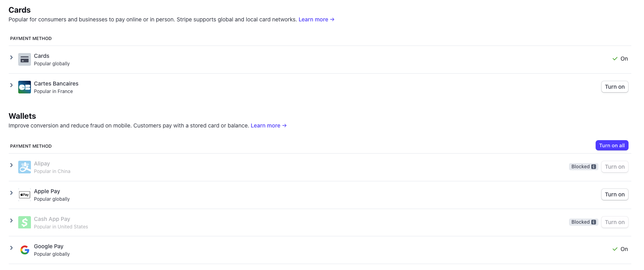Click the info icon in Cash App Pay's Blocked badge
Screen dimensions: 644x270
point(594,222)
